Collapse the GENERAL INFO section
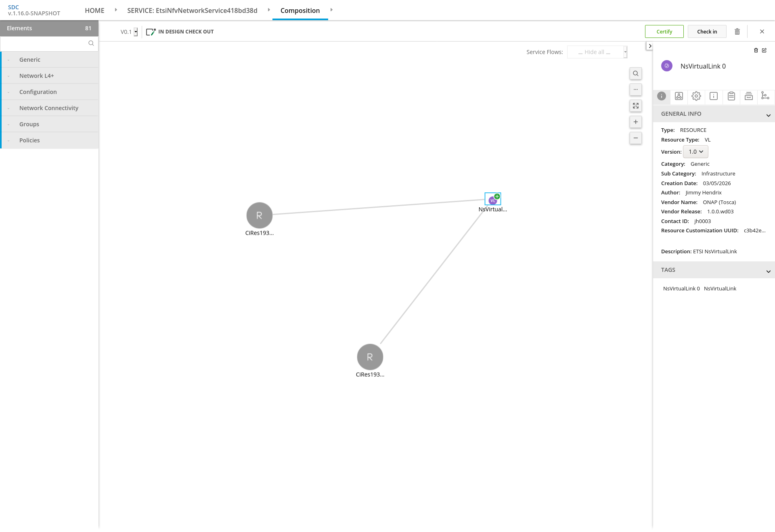This screenshot has width=775, height=532. coord(768,115)
